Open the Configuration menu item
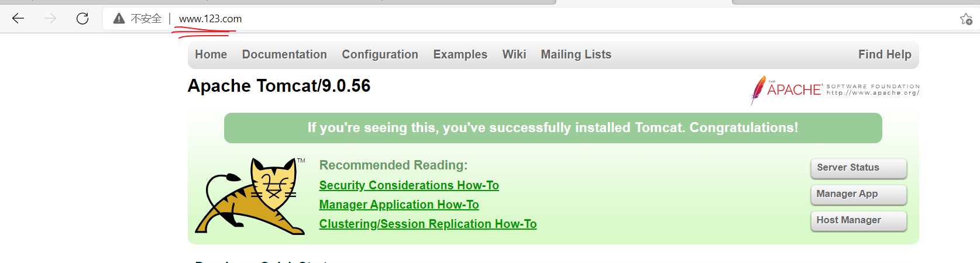The width and height of the screenshot is (980, 263). click(380, 54)
